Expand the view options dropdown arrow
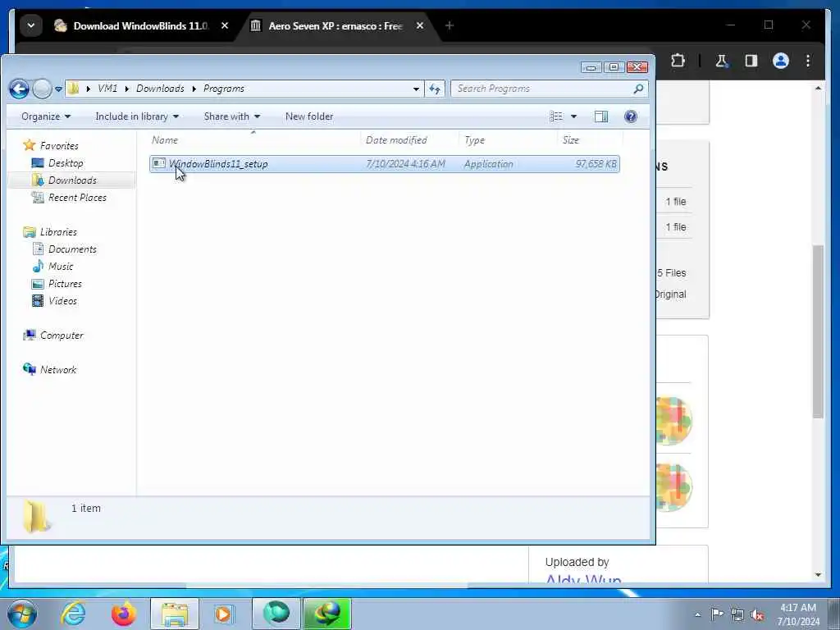The height and width of the screenshot is (630, 840). coord(573,116)
